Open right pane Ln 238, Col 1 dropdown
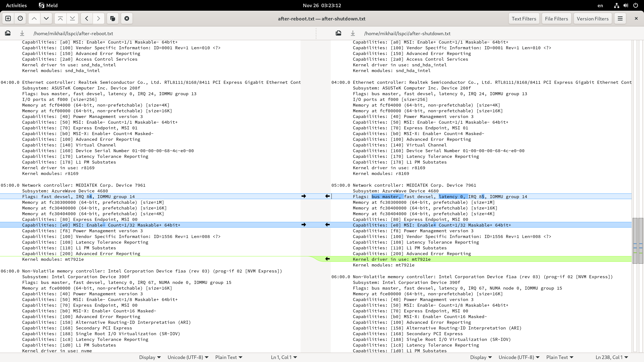 [x=612, y=357]
